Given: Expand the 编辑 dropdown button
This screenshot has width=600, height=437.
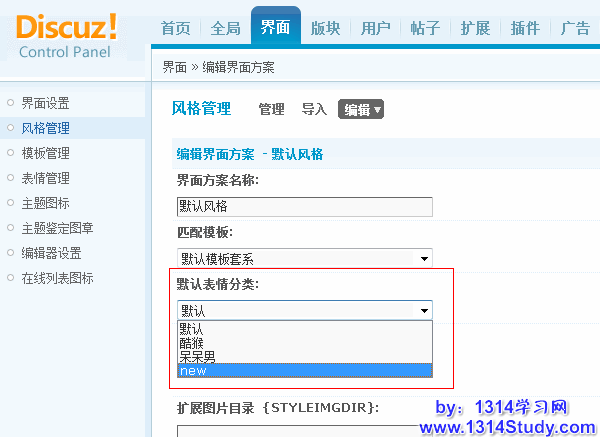Looking at the screenshot, I should click(x=361, y=109).
